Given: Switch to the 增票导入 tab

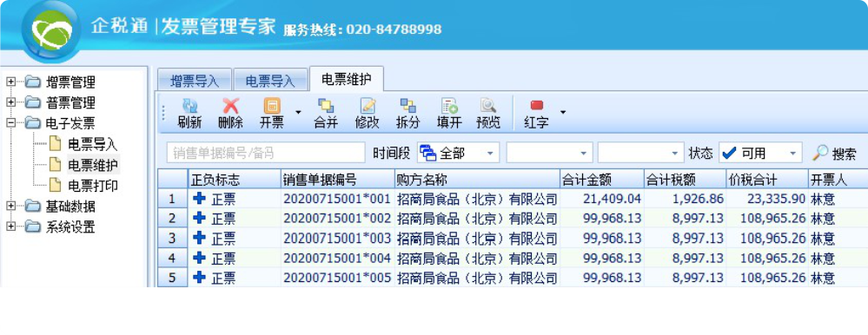Looking at the screenshot, I should click(x=195, y=81).
